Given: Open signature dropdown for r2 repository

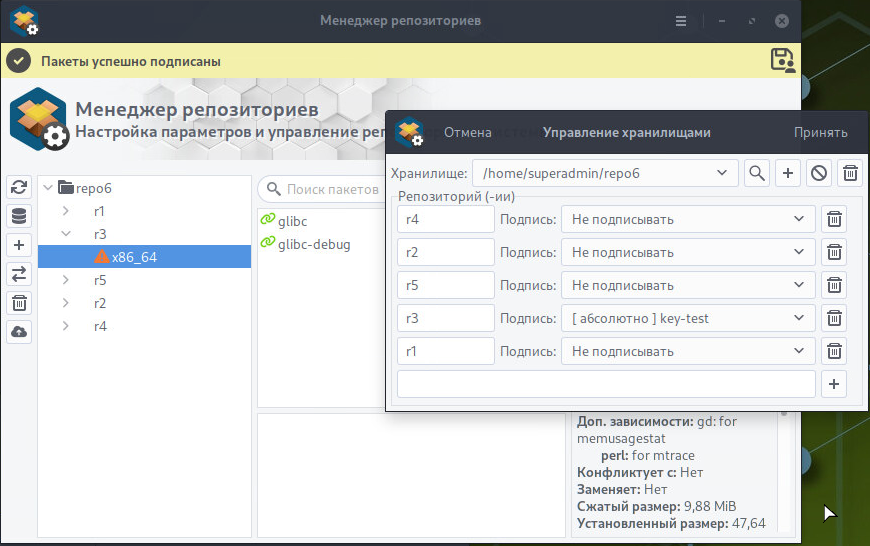Looking at the screenshot, I should point(687,252).
